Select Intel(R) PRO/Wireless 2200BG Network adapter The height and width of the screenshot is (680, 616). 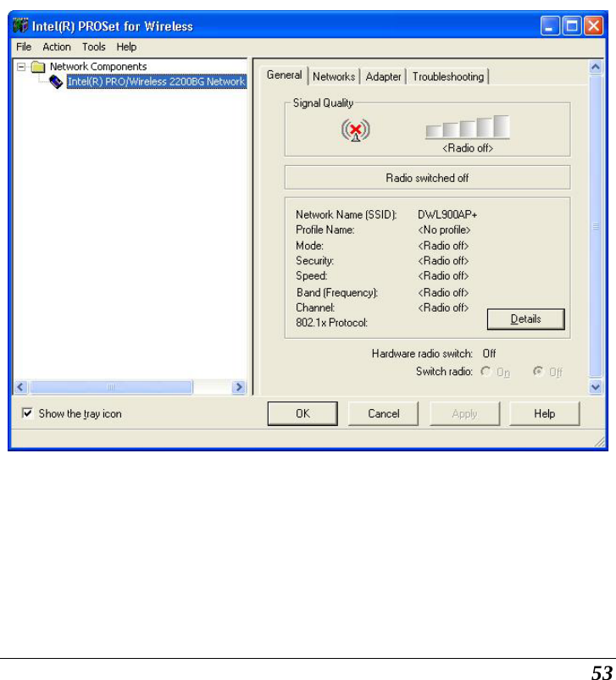click(157, 81)
